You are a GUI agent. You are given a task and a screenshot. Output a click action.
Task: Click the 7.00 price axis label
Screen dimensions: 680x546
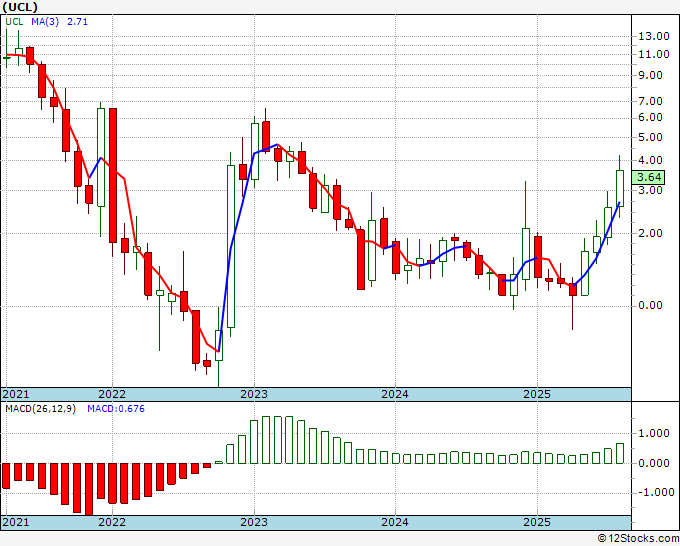tap(651, 101)
